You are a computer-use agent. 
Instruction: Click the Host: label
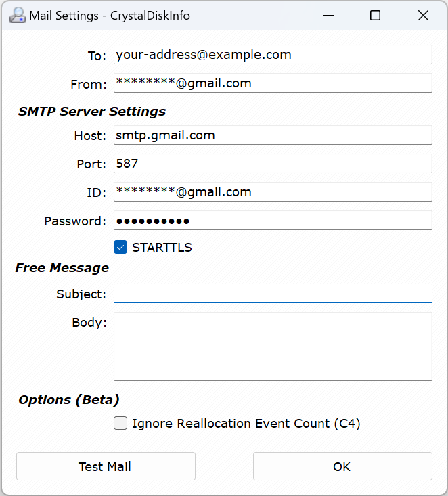pos(90,136)
